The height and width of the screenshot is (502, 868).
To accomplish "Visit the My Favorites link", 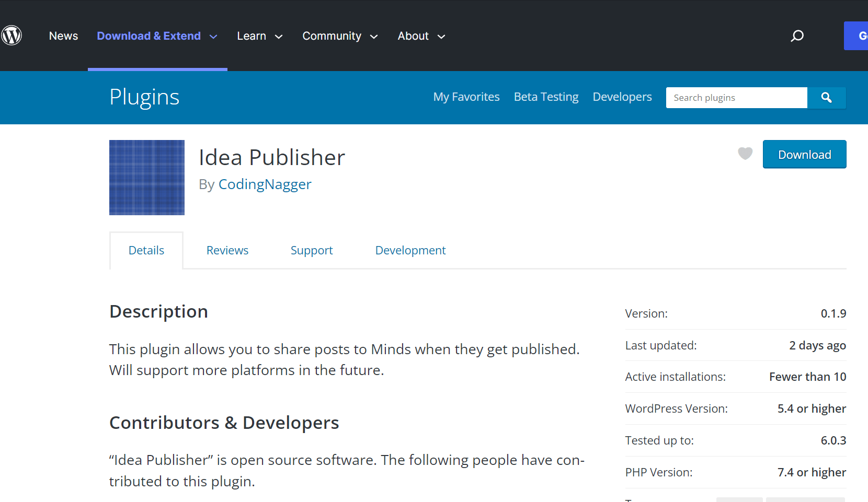I will 466,97.
